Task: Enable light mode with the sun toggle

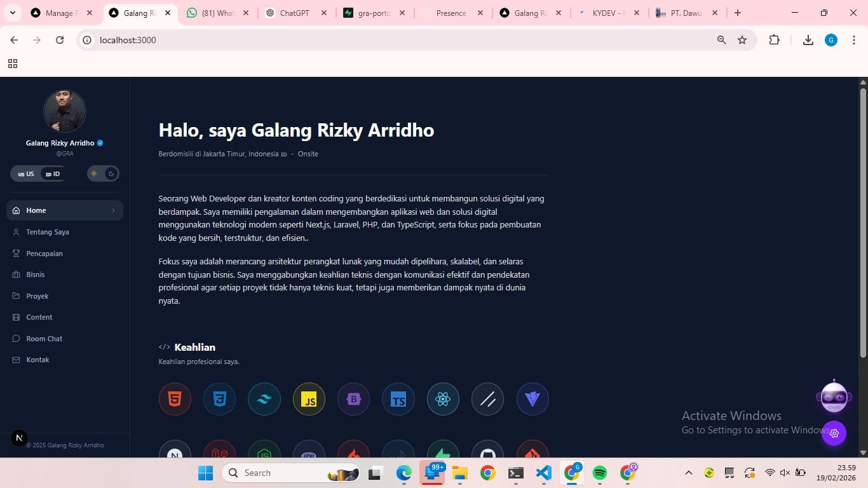Action: (x=93, y=173)
